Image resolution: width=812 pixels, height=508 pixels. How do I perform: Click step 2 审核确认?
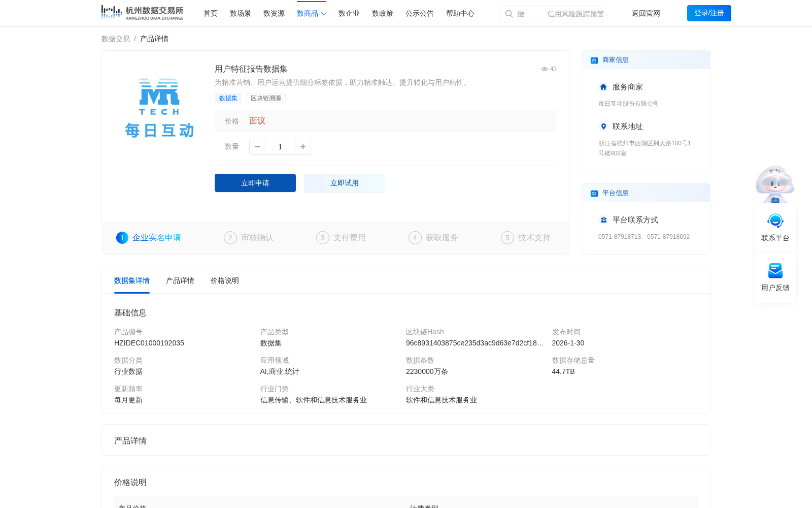point(249,238)
